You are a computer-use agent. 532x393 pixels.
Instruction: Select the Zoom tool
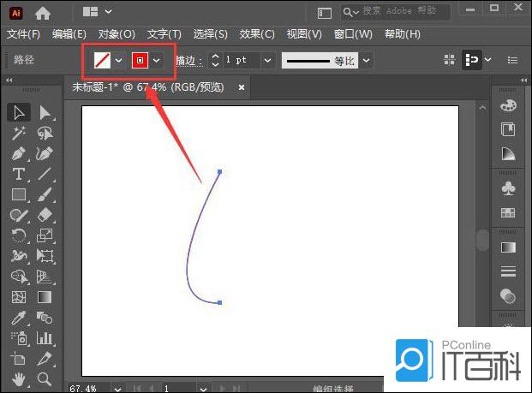click(45, 378)
